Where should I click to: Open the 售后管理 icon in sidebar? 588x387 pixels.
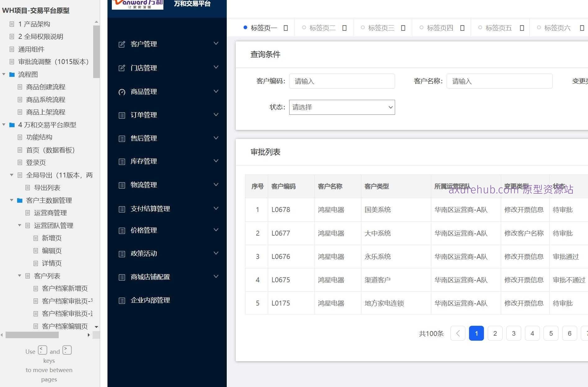pyautogui.click(x=121, y=138)
